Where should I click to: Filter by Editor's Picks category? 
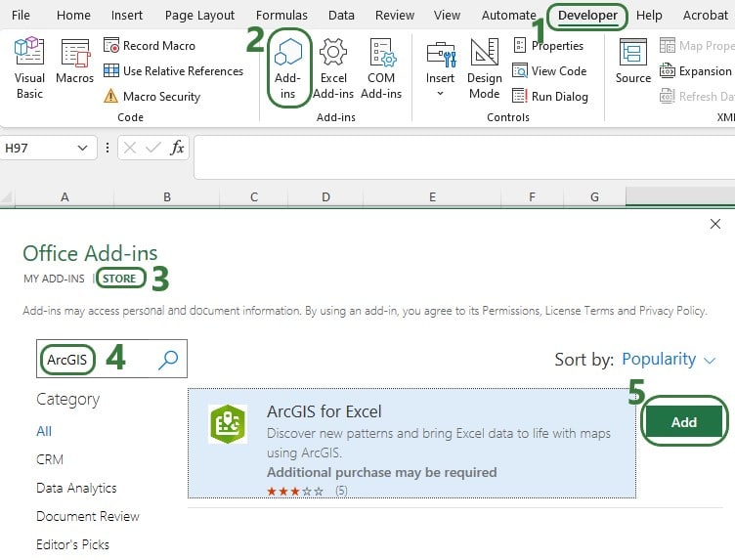[x=72, y=544]
